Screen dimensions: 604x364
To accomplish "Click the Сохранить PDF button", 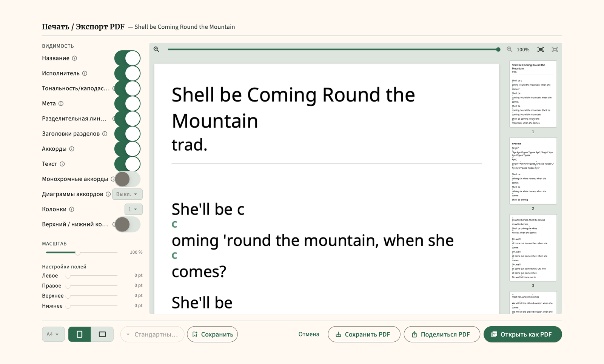I will pyautogui.click(x=364, y=334).
